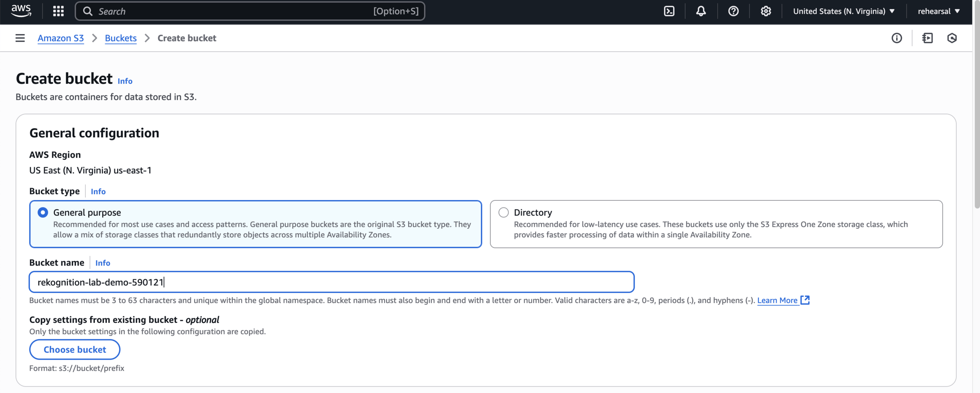The height and width of the screenshot is (393, 980).
Task: Click the 'US East (N. Virginia) us-east-1' region text
Action: (90, 170)
